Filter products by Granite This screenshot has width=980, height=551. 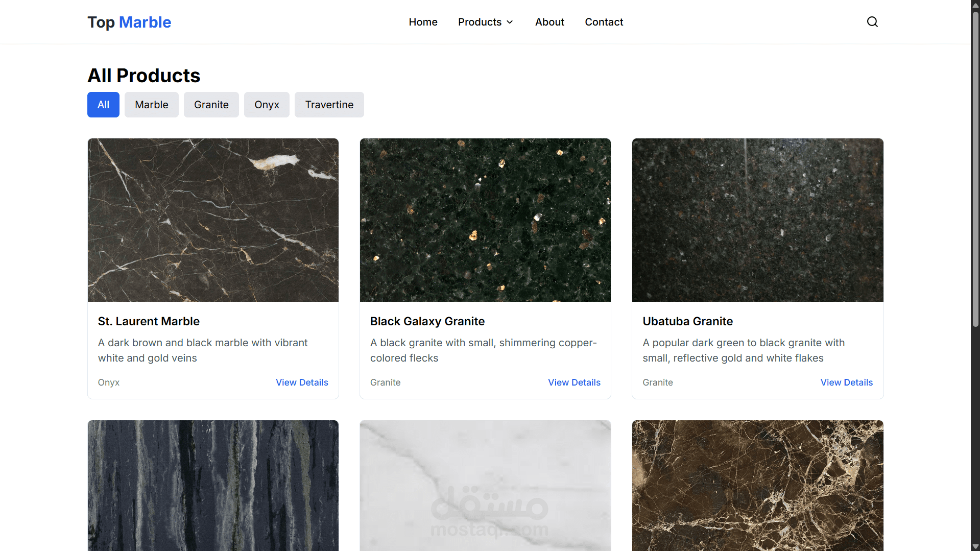211,105
